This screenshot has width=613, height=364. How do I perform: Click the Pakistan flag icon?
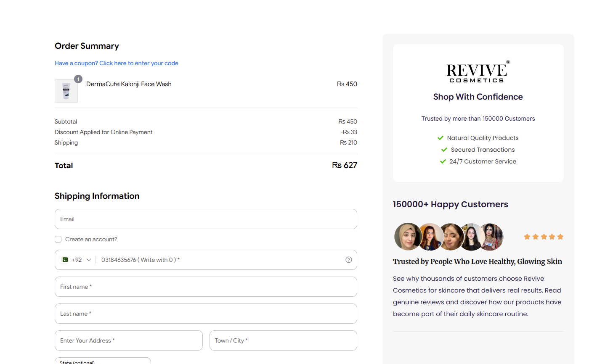65,260
